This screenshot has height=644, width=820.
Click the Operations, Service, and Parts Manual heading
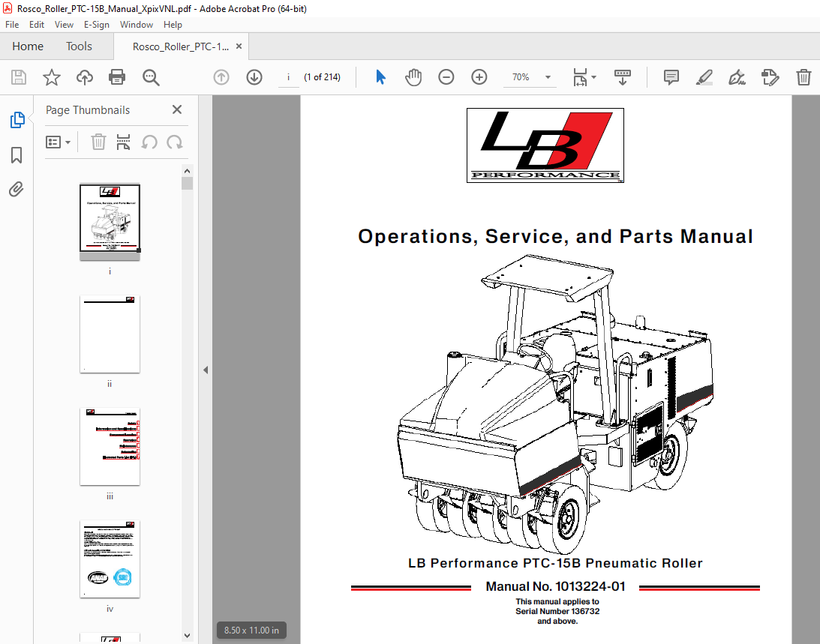click(x=555, y=236)
